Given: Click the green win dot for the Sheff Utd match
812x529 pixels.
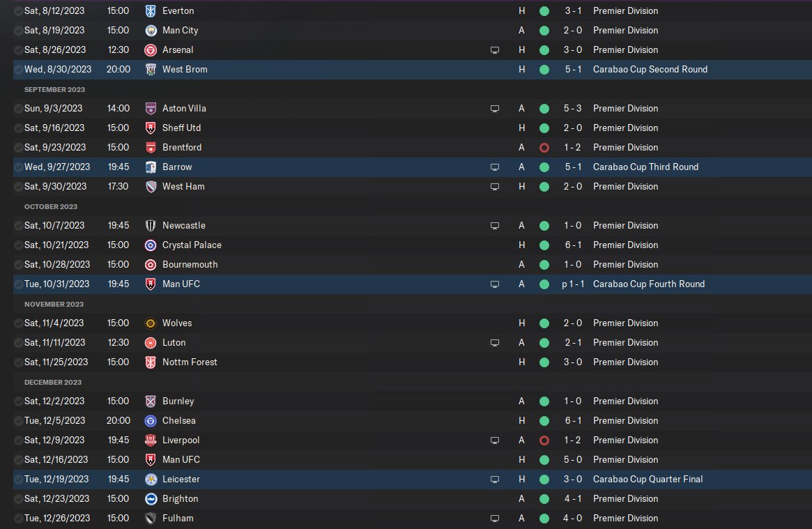Looking at the screenshot, I should (544, 128).
